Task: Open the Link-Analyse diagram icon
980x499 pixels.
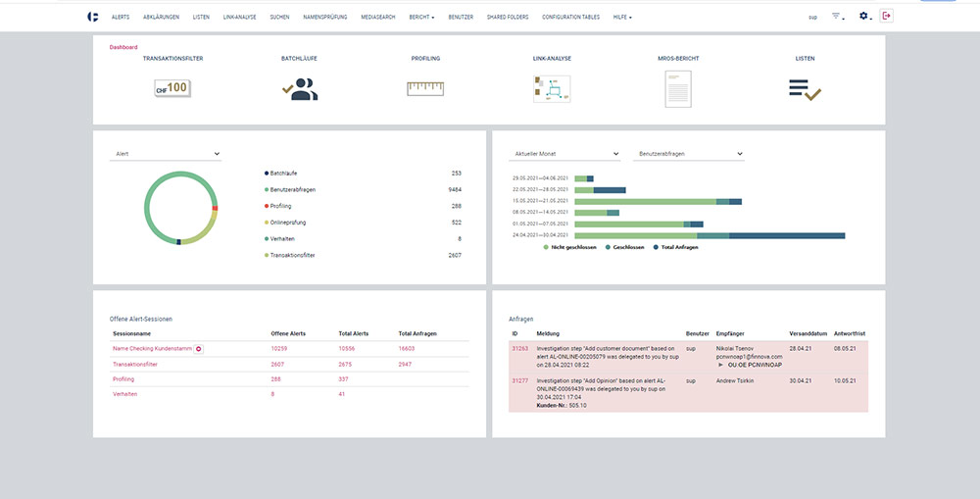Action: (552, 90)
